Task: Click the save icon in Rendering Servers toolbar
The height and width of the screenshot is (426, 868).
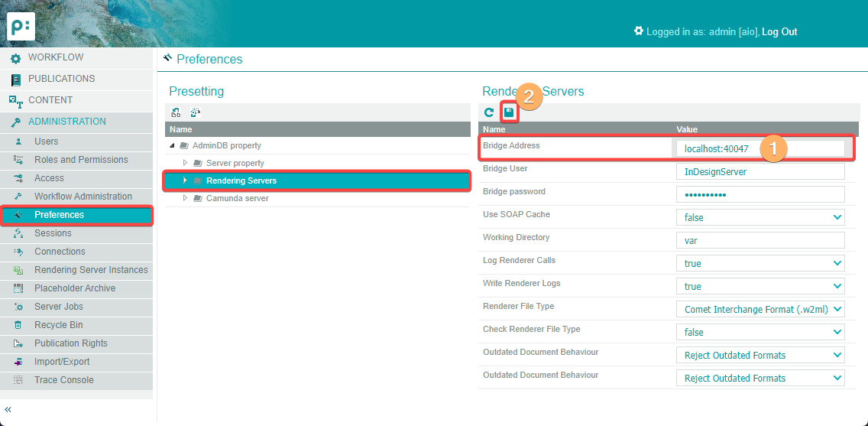Action: pyautogui.click(x=509, y=112)
